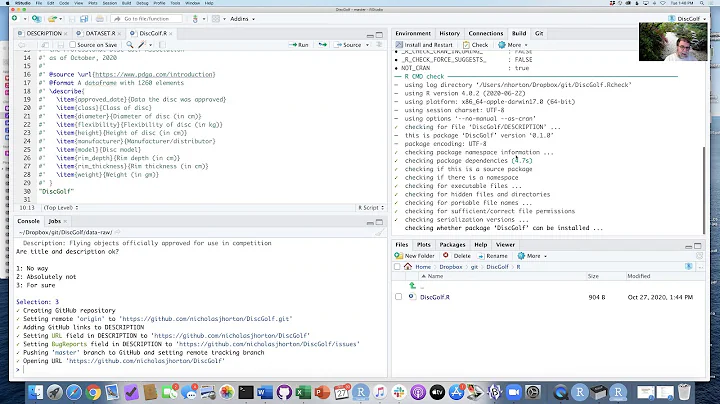
Task: Open the Addins dropdown
Action: 242,19
